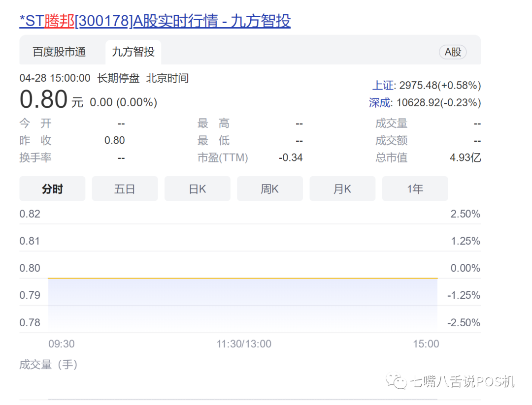Open the 周K weekly candlestick chart
This screenshot has width=532, height=405.
coord(269,188)
